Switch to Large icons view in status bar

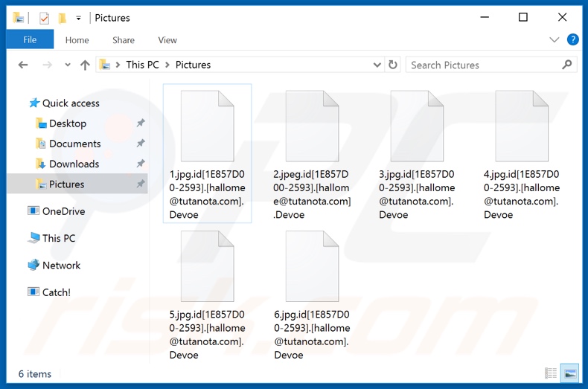pos(570,373)
